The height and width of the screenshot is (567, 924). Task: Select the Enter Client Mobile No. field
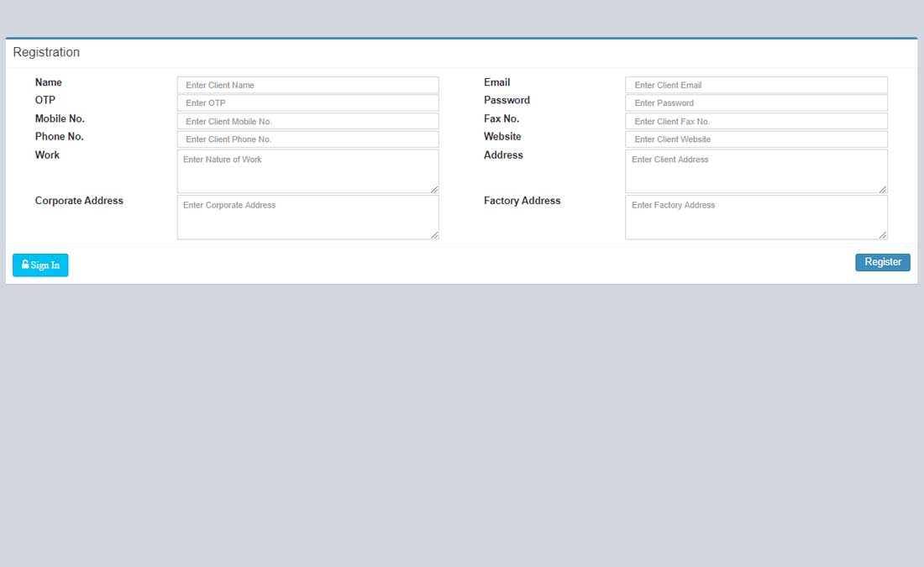pos(307,120)
